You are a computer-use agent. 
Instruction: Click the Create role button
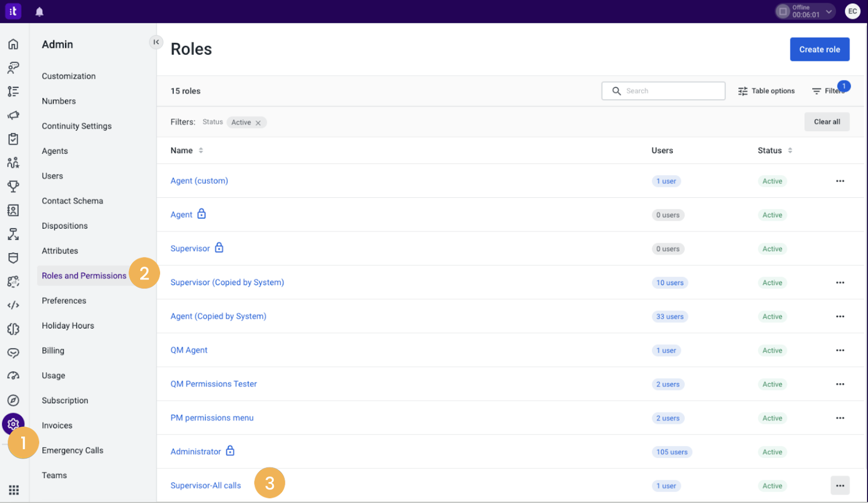point(819,49)
